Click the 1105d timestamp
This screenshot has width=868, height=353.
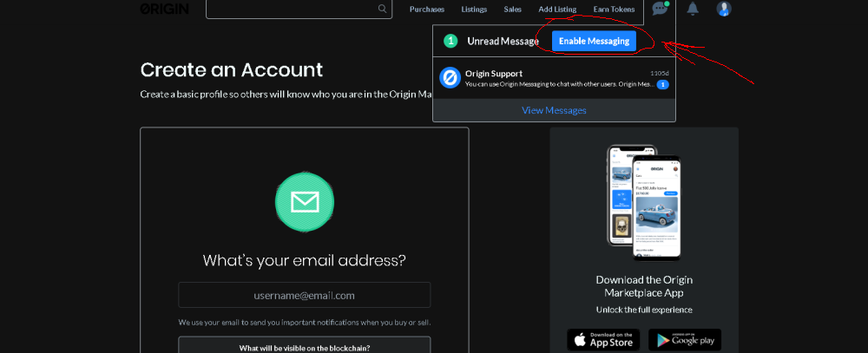[660, 73]
